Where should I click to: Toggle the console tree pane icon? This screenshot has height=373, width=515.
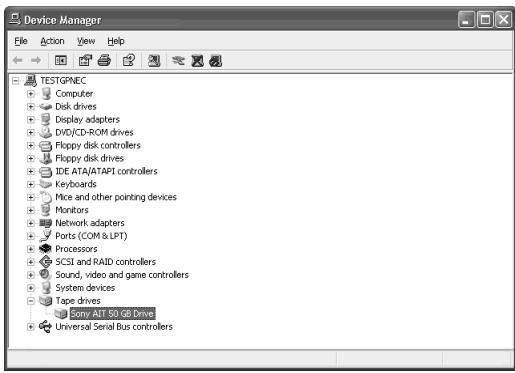click(x=60, y=60)
